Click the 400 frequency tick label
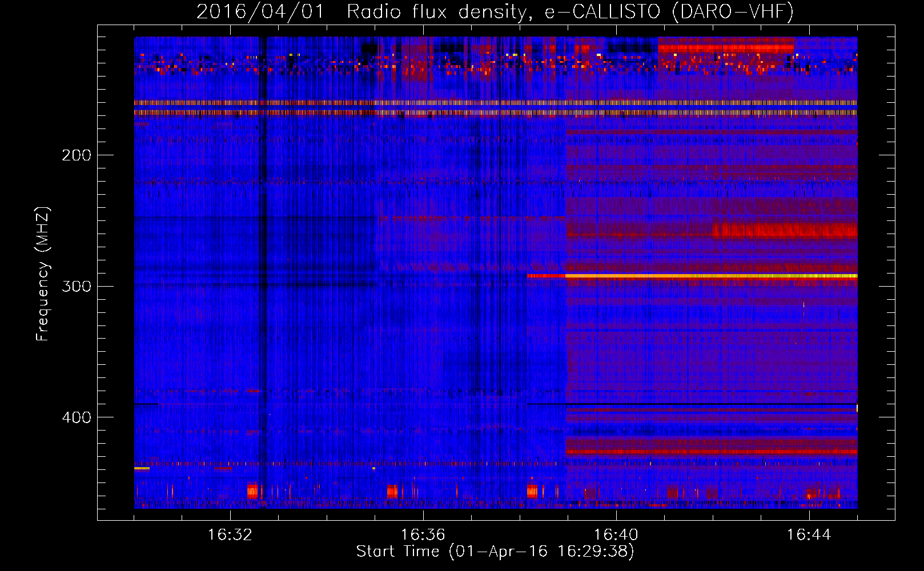The image size is (924, 571). pyautogui.click(x=77, y=417)
